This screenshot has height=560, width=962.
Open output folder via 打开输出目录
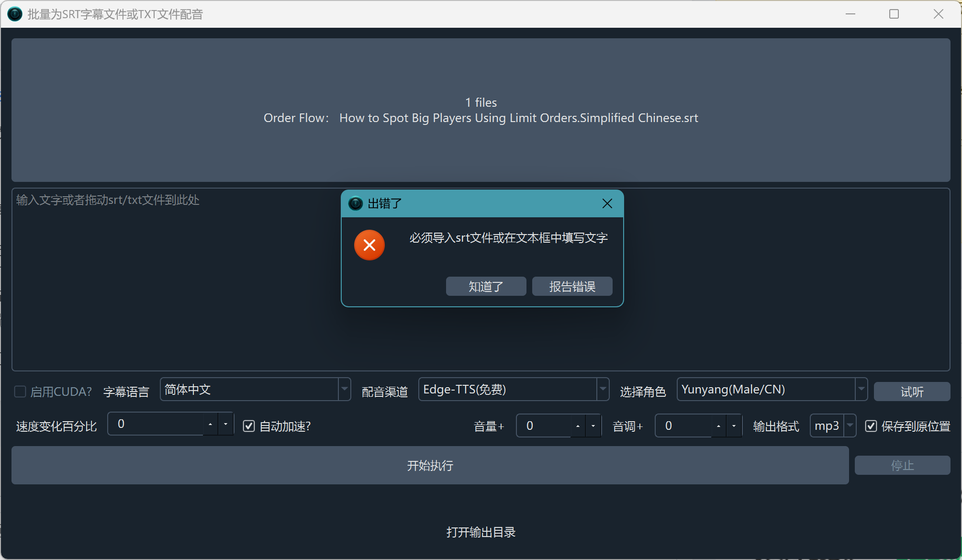coord(481,532)
